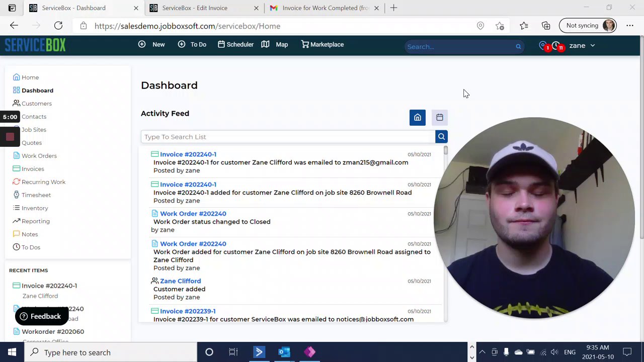Open recent item Invoice #202240-1
The image size is (644, 362).
pyautogui.click(x=49, y=286)
